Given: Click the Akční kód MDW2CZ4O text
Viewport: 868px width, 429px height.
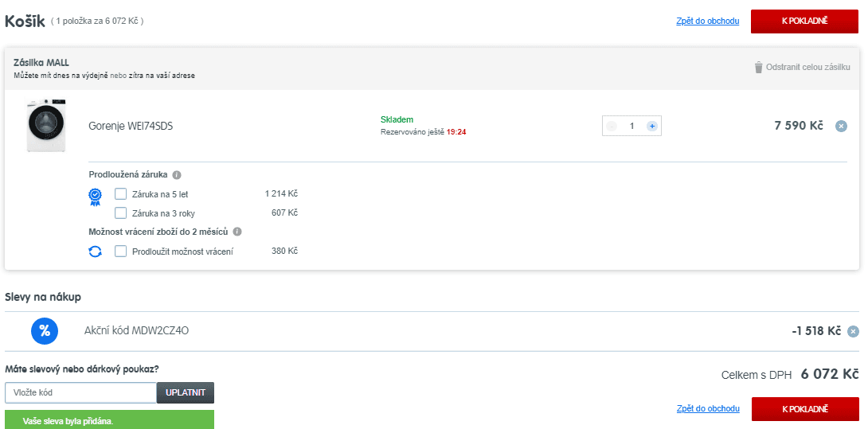Looking at the screenshot, I should pos(137,331).
